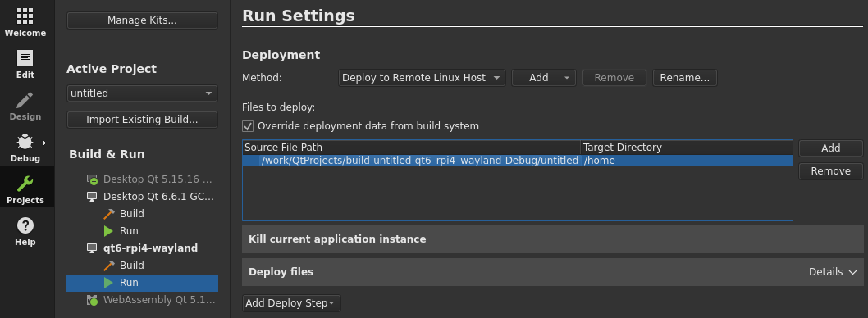The image size is (868, 318).
Task: Click green Run arrow under Desktop Qt 6.6.1
Action: pyautogui.click(x=108, y=230)
